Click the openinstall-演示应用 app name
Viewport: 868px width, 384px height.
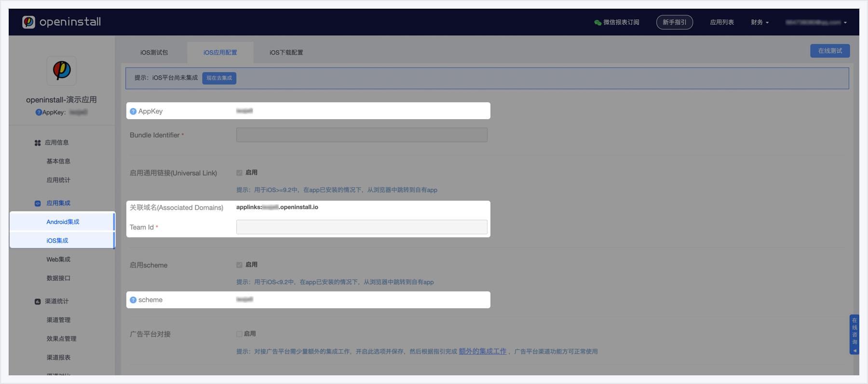61,100
